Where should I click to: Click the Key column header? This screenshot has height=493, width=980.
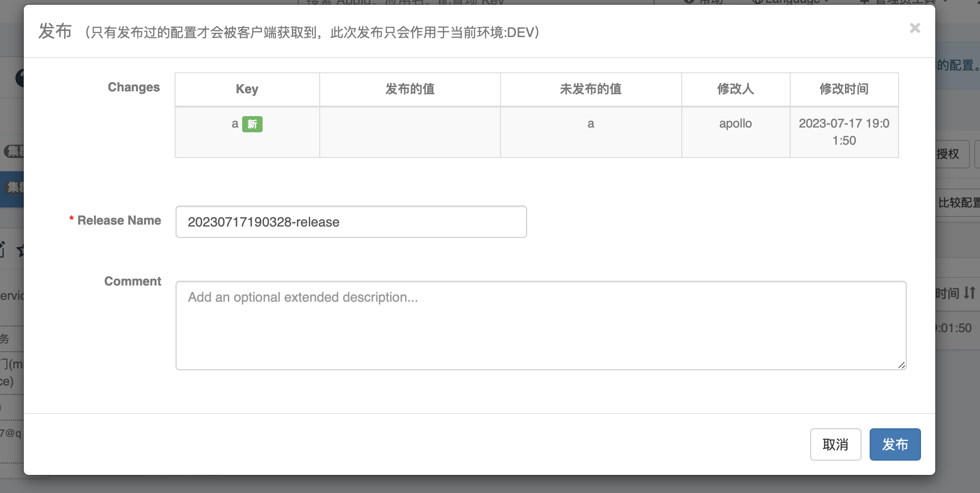coord(247,89)
